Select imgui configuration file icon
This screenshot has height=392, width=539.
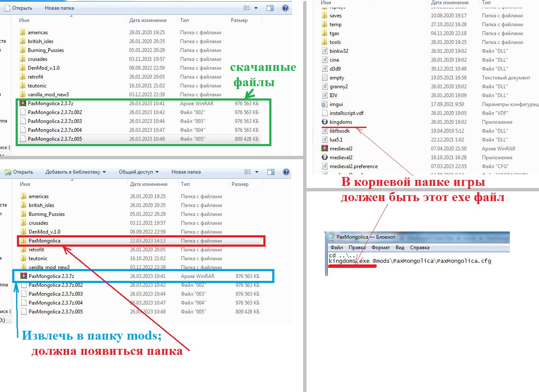tap(324, 104)
